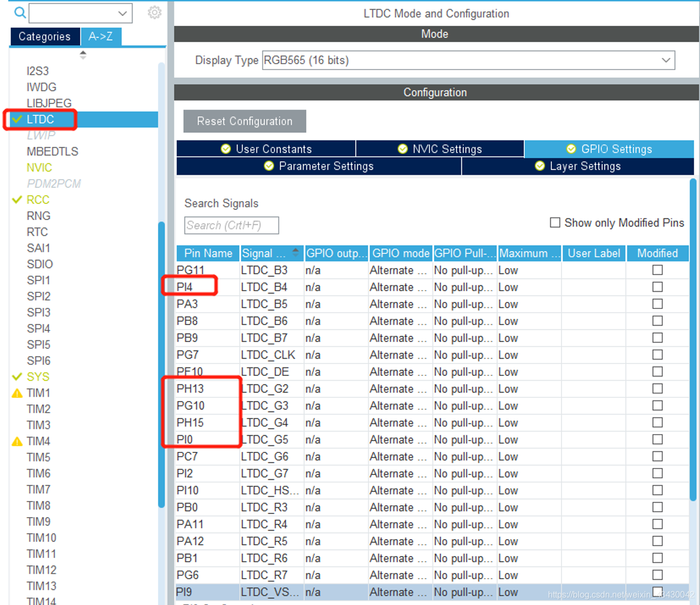The width and height of the screenshot is (700, 605).
Task: Click the GPIO table vertical scrollbar
Action: (693, 340)
